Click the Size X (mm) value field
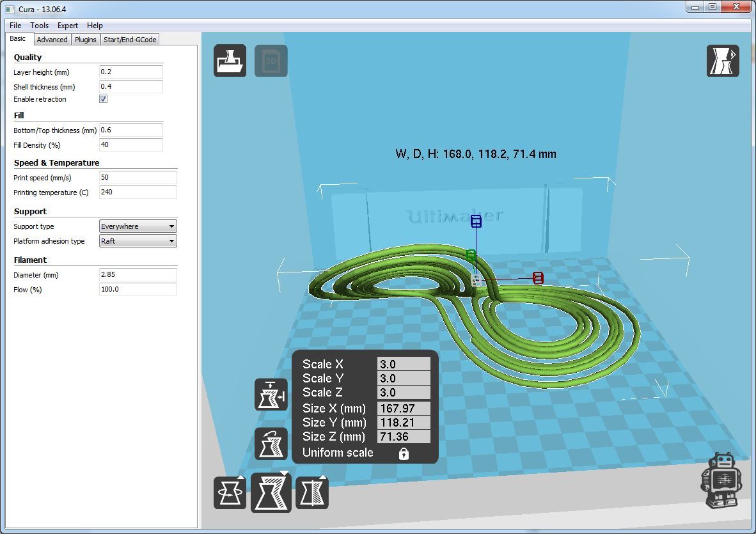The width and height of the screenshot is (756, 534). click(404, 408)
